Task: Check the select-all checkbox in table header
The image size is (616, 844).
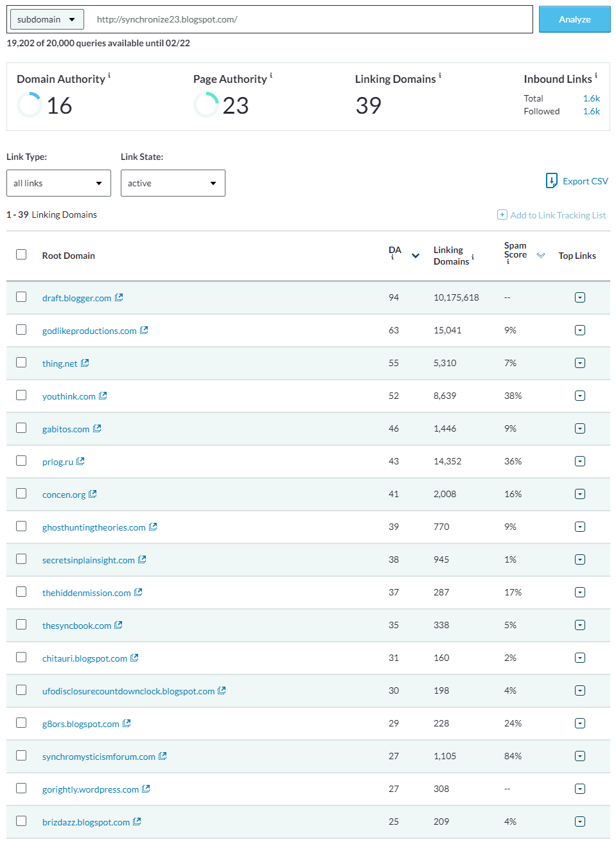Action: 21,254
